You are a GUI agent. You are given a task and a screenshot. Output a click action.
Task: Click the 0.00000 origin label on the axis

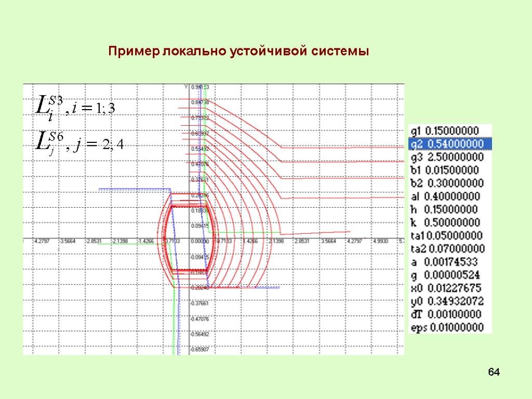tap(200, 241)
